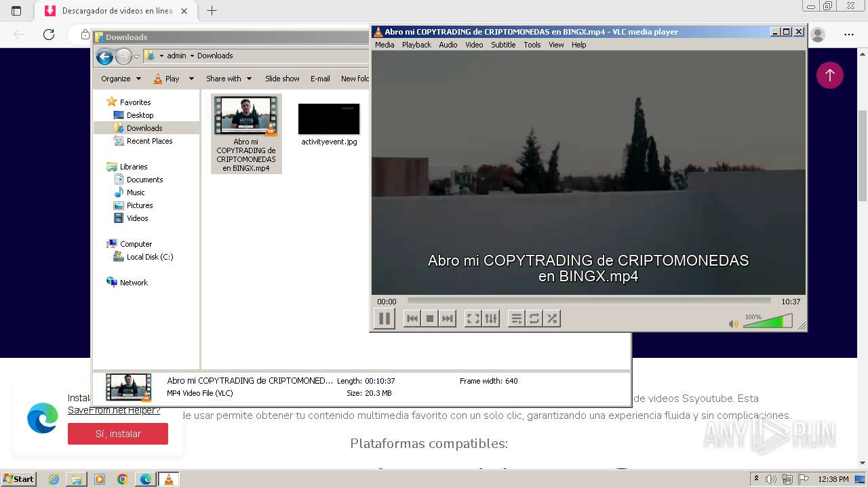Viewport: 868px width, 488px height.
Task: Expand admin breadcrumb arrow in address bar
Action: click(192, 56)
